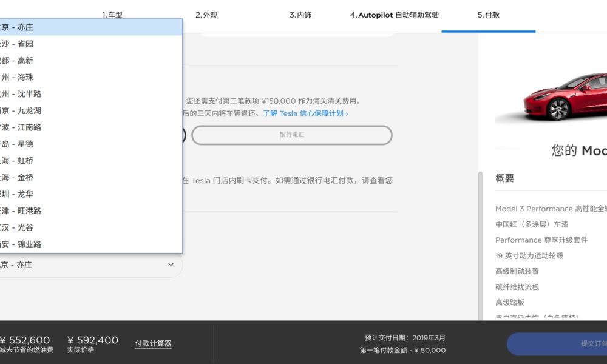Open the 4.Autopilot 自动辅助驾驶 tab
Screen dimensions: 607x364
click(395, 15)
